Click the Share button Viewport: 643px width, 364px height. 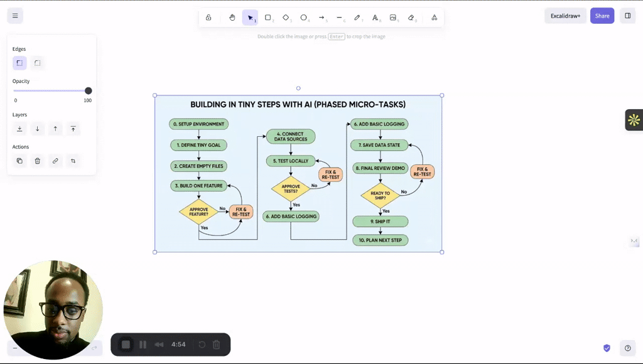pyautogui.click(x=602, y=15)
